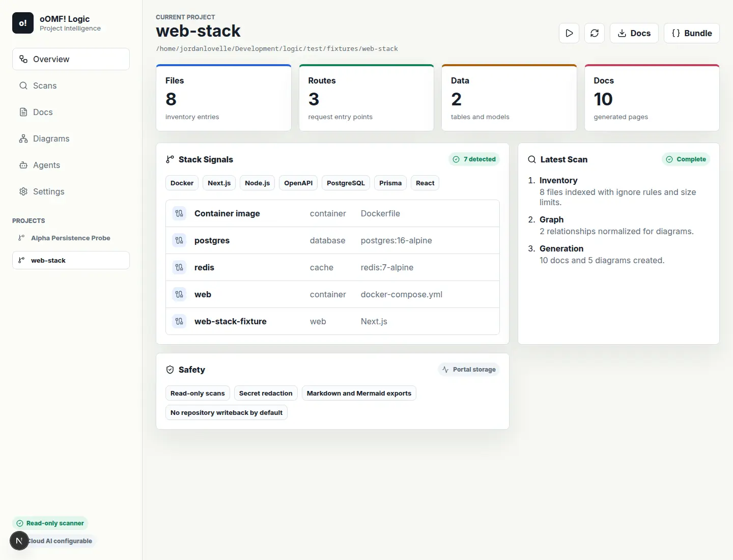Click the Read-only scanner status badge
The image size is (733, 560).
pyautogui.click(x=50, y=523)
